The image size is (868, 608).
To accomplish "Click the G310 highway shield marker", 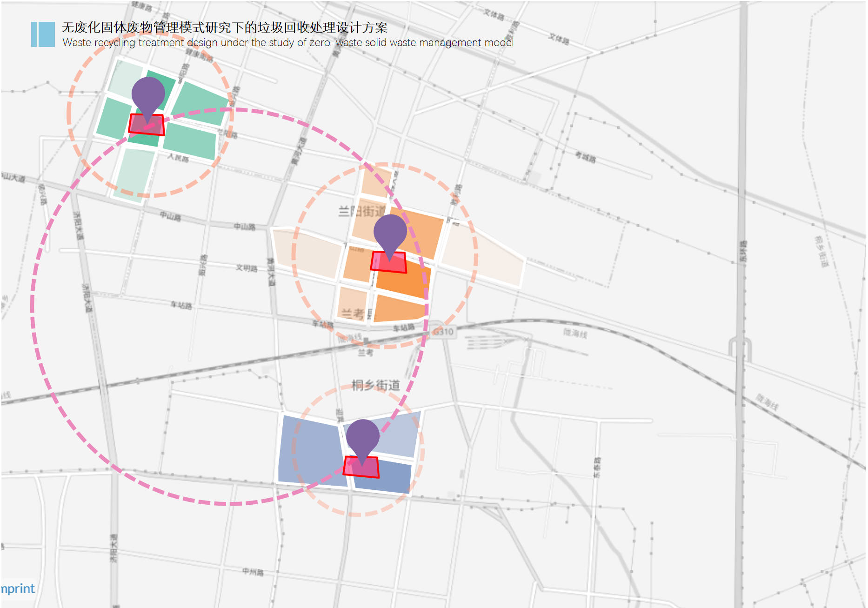I will click(x=443, y=332).
